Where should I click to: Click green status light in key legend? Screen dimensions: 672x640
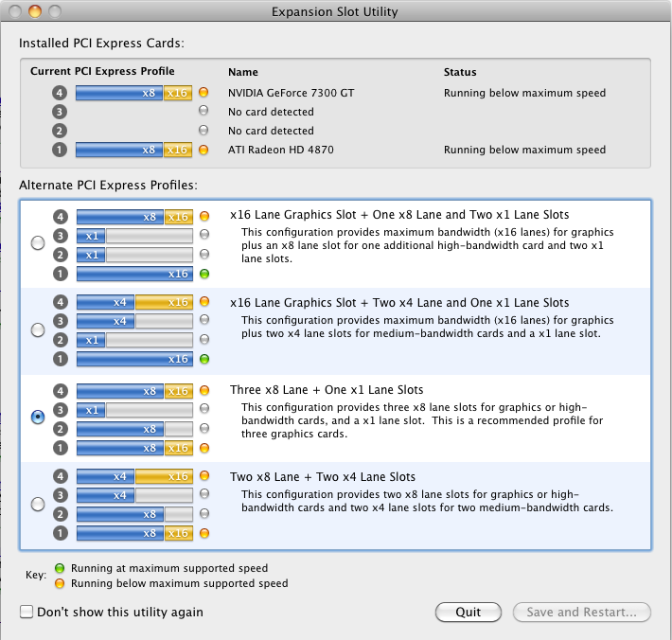(60, 568)
